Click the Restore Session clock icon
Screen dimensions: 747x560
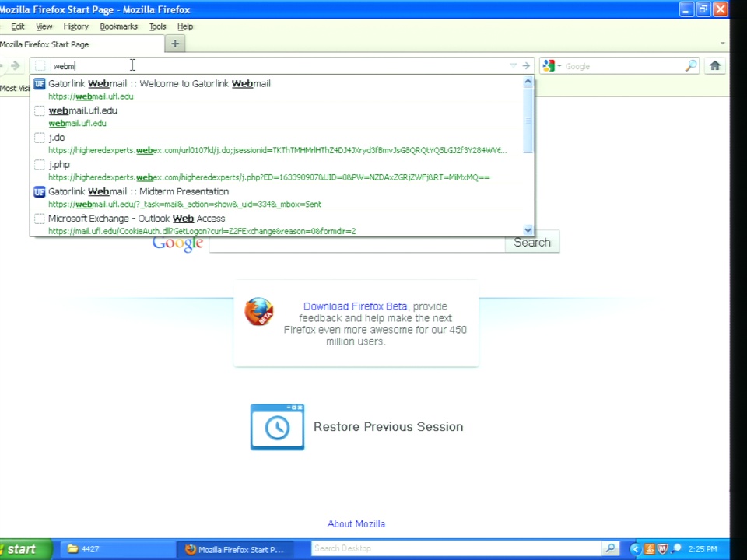click(x=277, y=427)
